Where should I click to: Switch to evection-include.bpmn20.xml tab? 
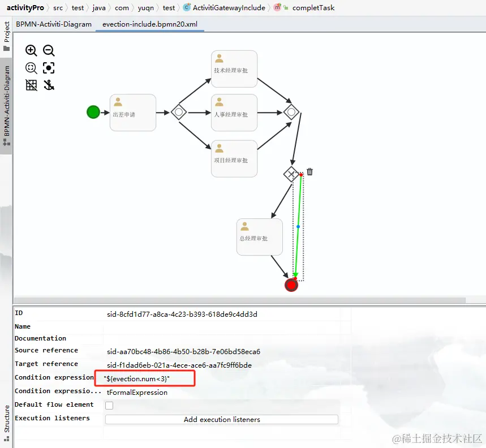[x=150, y=24]
